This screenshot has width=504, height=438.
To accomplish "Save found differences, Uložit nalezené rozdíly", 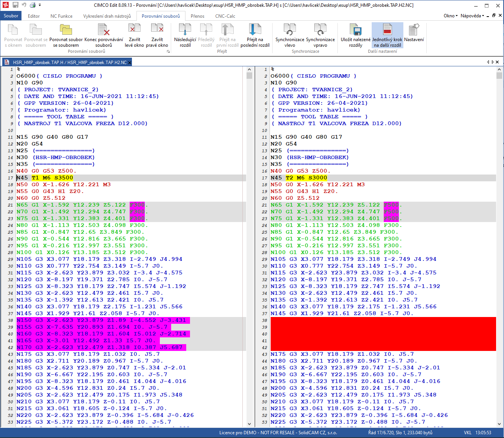I will click(x=355, y=35).
